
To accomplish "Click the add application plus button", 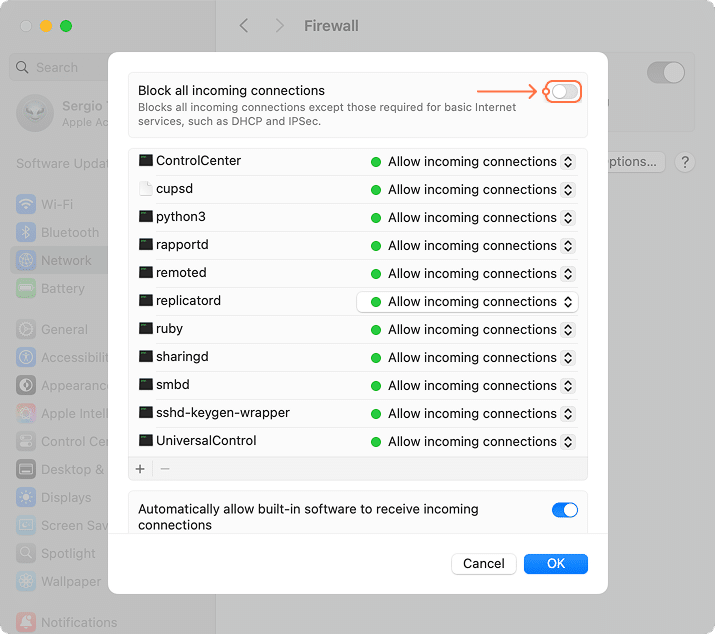I will (140, 468).
